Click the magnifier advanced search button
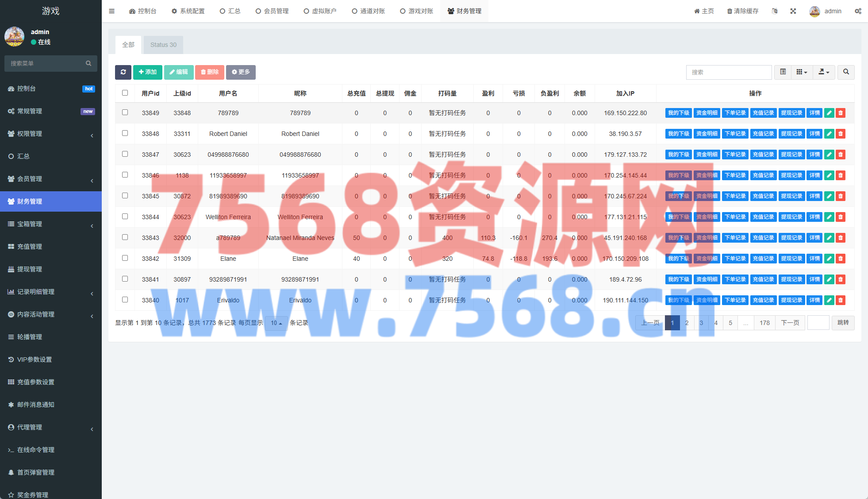This screenshot has height=499, width=868. click(846, 72)
